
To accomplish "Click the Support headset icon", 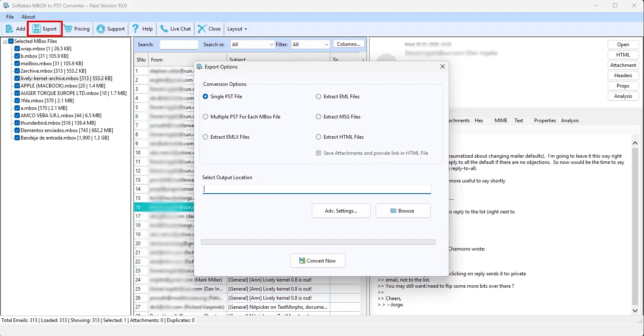I will coord(101,29).
